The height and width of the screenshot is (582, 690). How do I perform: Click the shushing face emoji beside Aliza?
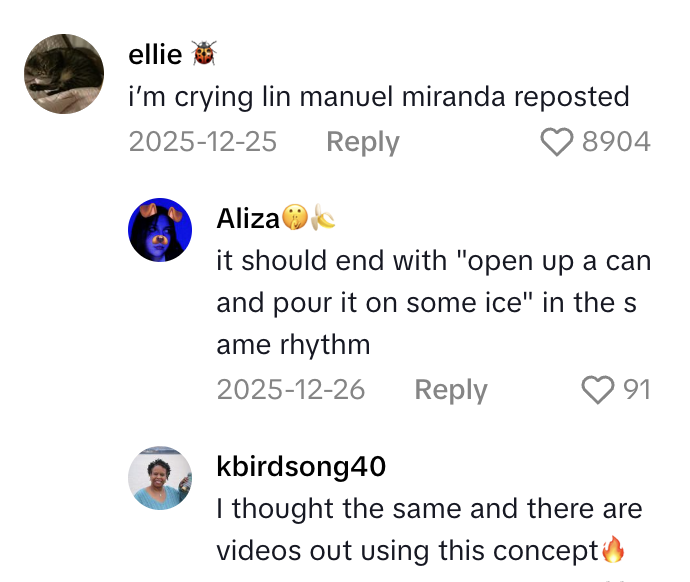pos(293,217)
